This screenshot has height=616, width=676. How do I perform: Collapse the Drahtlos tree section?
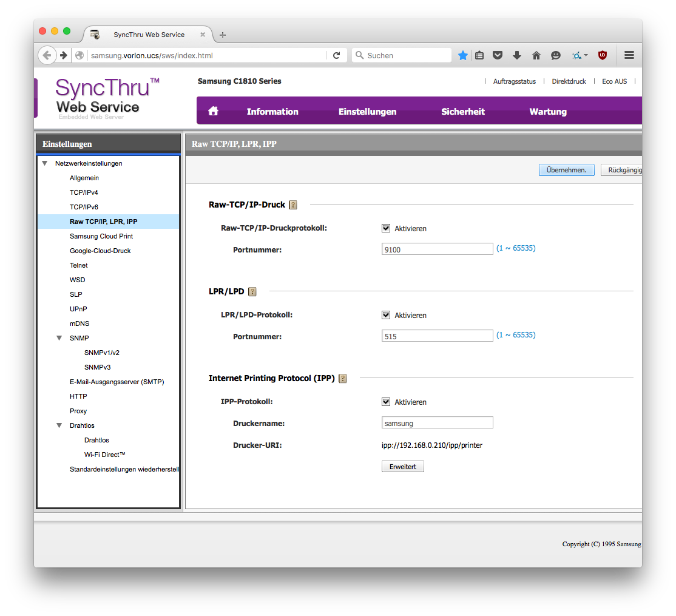pyautogui.click(x=59, y=425)
